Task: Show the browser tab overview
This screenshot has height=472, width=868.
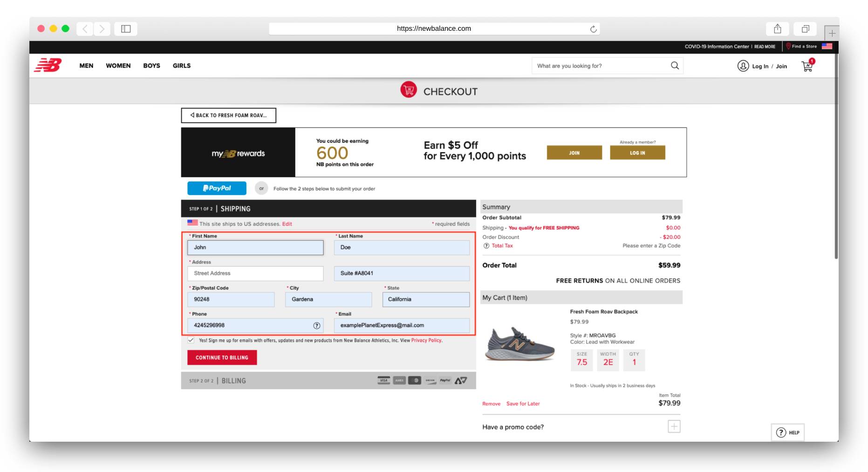Action: click(x=805, y=29)
